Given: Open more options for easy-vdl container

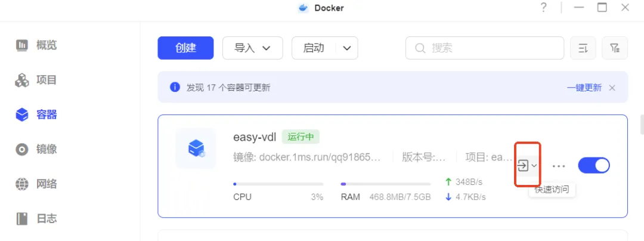Looking at the screenshot, I should coord(559,165).
